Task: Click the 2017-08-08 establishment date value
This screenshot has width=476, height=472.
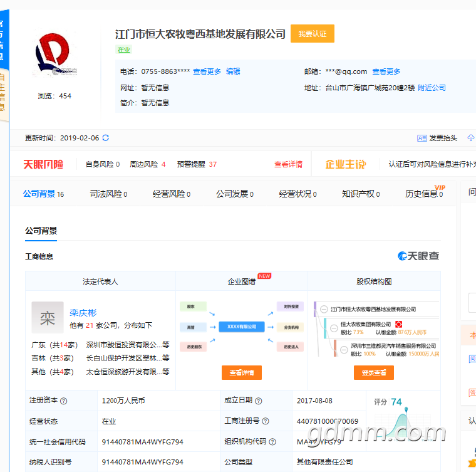Action: (314, 401)
